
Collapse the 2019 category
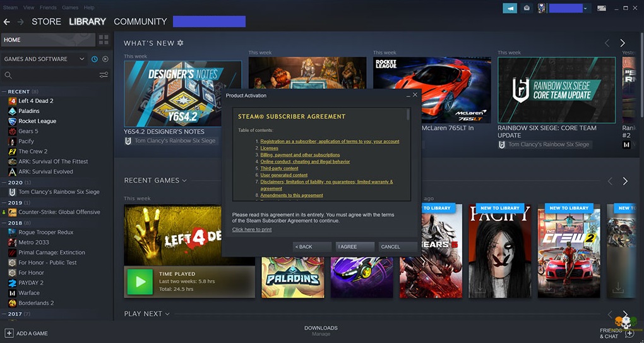click(x=4, y=203)
